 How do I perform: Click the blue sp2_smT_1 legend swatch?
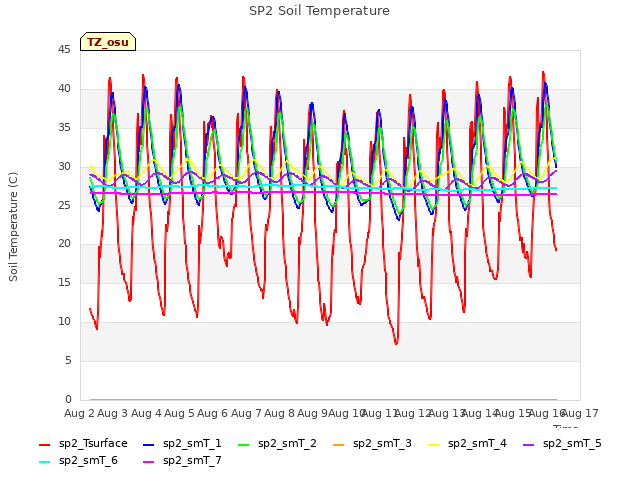[149, 444]
